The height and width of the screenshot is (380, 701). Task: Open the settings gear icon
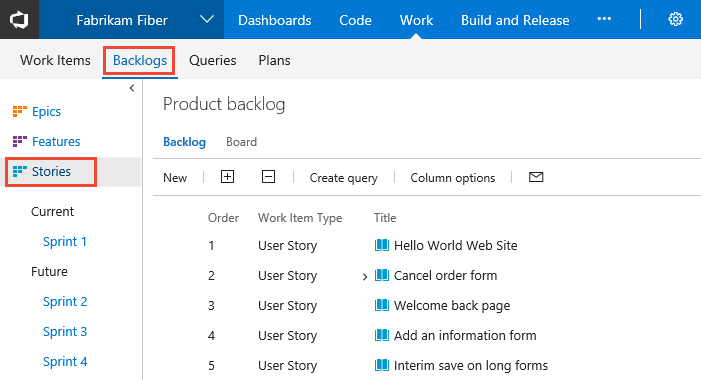(675, 19)
